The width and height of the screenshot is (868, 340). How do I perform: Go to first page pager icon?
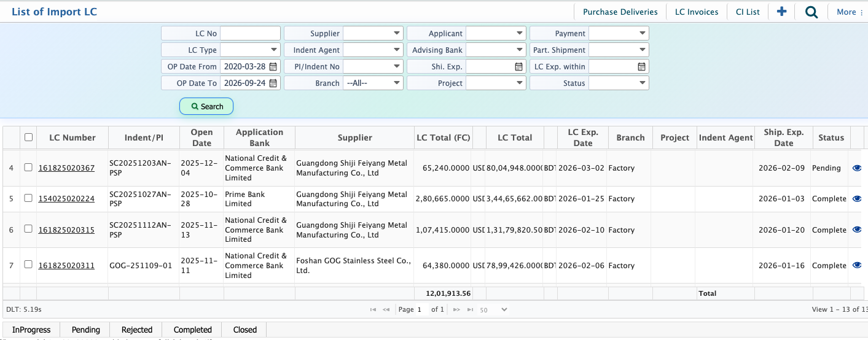point(373,309)
